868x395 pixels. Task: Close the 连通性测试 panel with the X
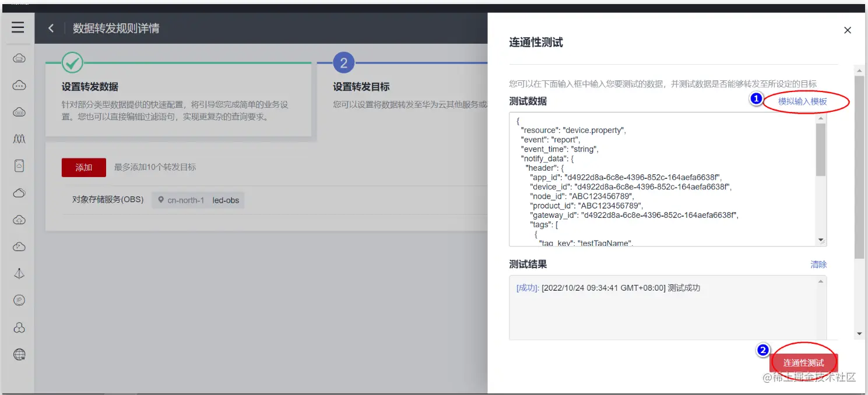point(847,30)
